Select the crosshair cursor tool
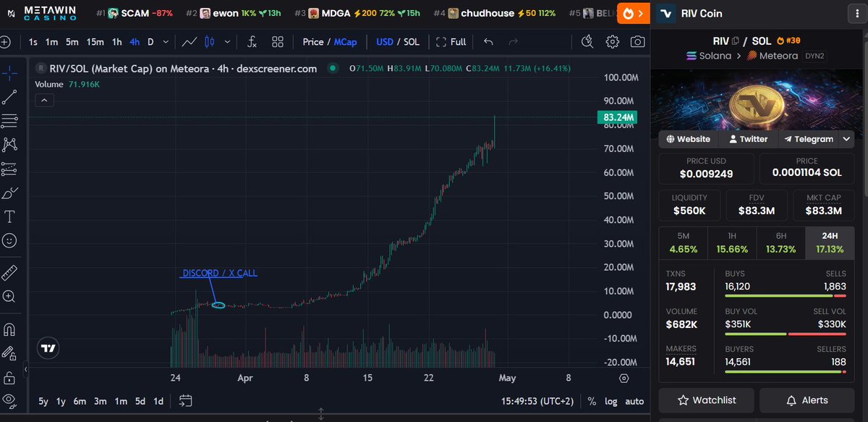 (9, 72)
